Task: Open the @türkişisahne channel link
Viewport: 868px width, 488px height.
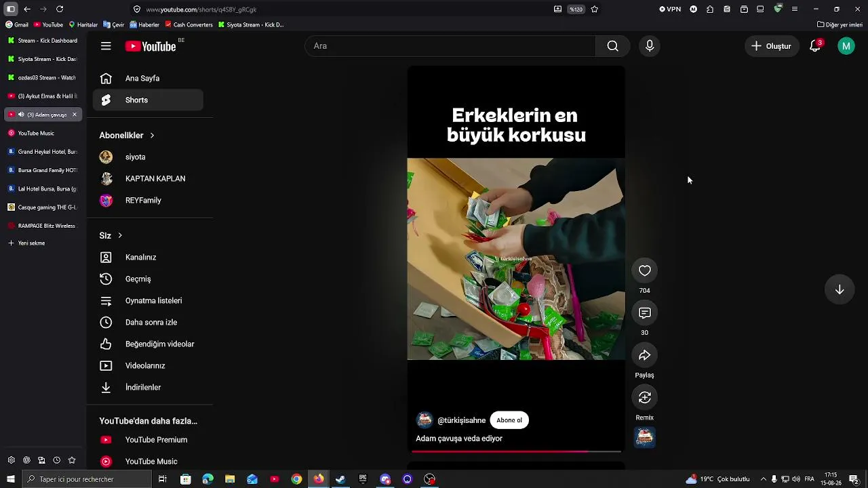Action: pos(462,421)
